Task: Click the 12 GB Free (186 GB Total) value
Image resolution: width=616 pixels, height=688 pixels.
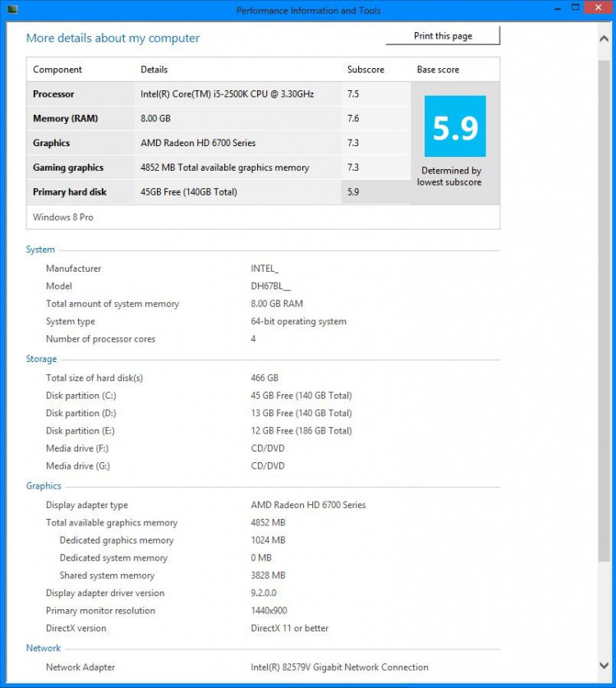Action: coord(301,431)
